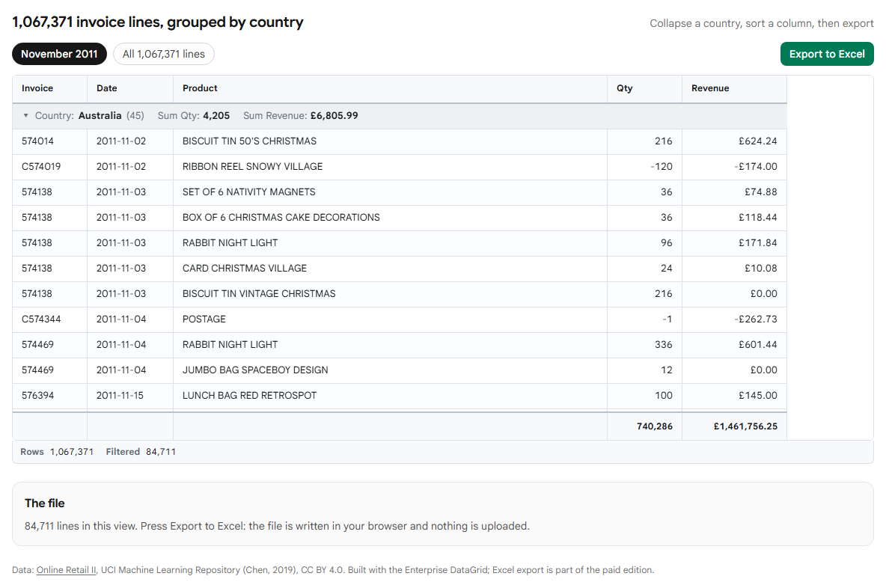
Task: Select invoice cell C574344
Action: (x=49, y=319)
